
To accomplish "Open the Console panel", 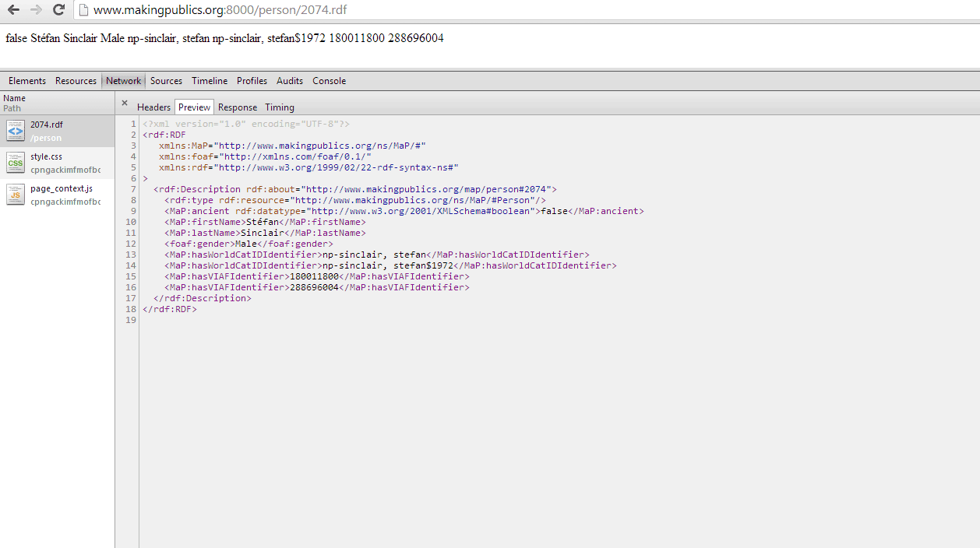I will tap(329, 81).
